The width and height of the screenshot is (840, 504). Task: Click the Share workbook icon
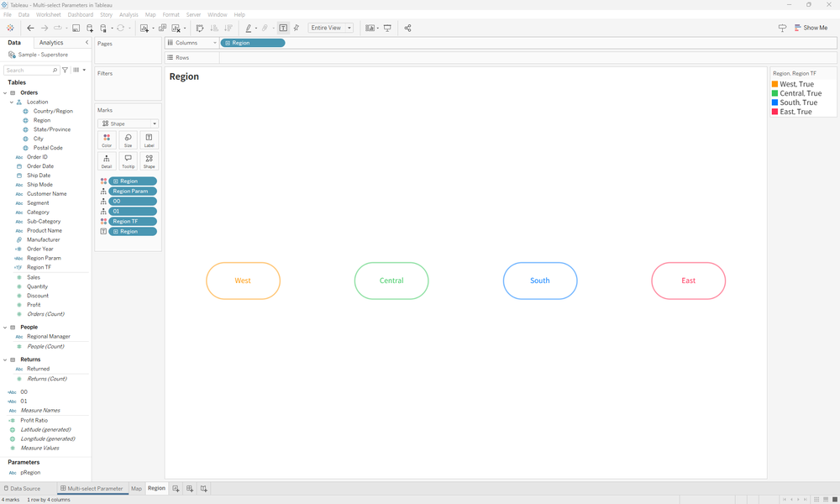tap(408, 28)
